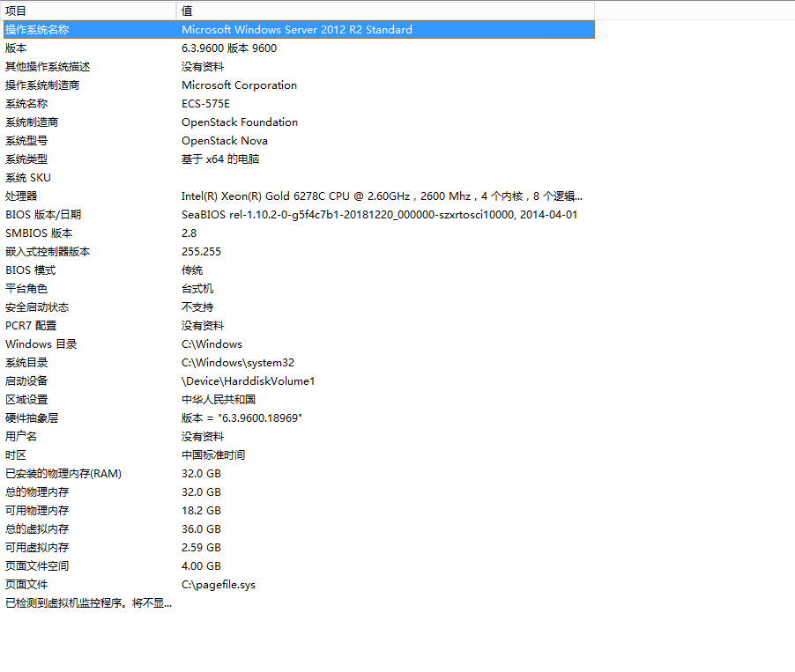Viewport: 795px width, 672px height.
Task: Select the 已安装的物理内存(RAM) row
Action: click(x=299, y=473)
